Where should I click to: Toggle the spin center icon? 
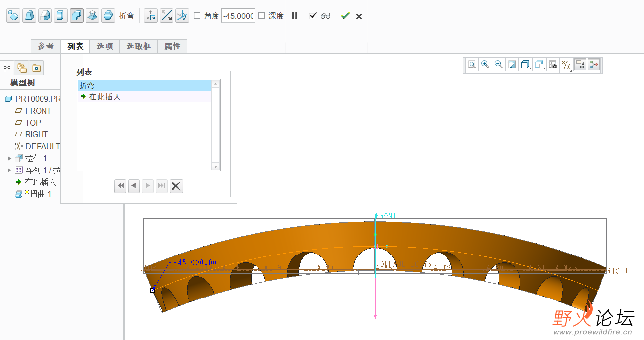pos(594,64)
